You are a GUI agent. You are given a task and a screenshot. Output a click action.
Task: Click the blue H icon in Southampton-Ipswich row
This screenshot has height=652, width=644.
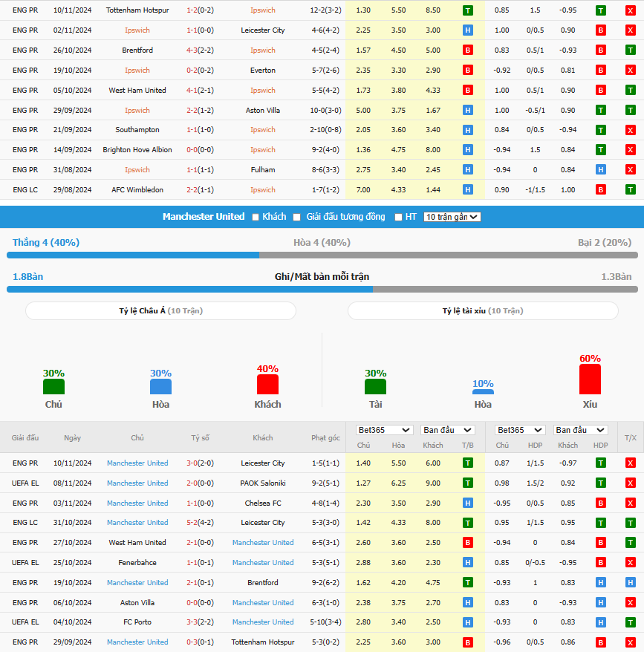click(468, 130)
